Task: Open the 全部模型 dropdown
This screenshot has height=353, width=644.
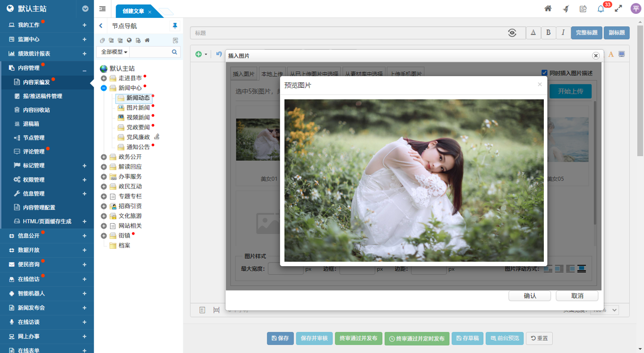Action: pos(114,52)
